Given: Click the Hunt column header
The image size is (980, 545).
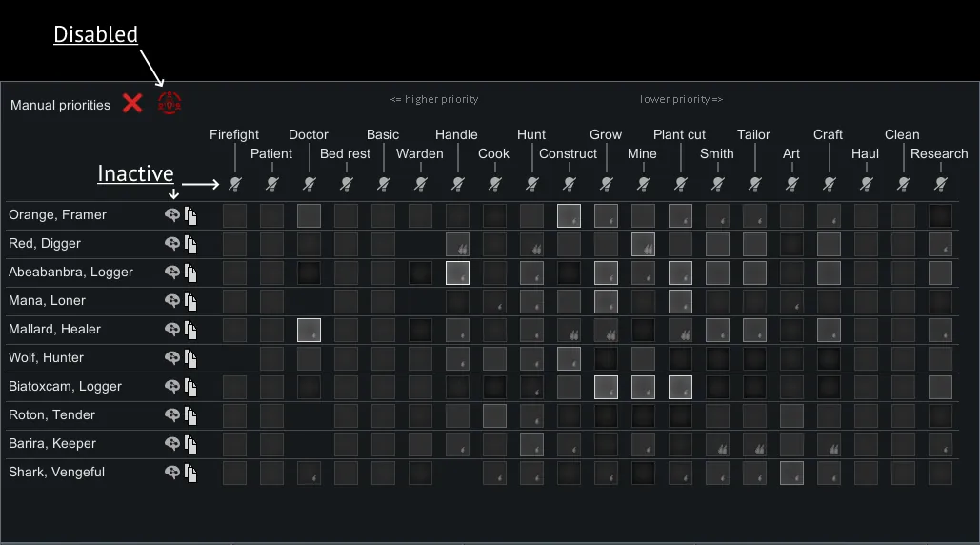Looking at the screenshot, I should tap(531, 134).
